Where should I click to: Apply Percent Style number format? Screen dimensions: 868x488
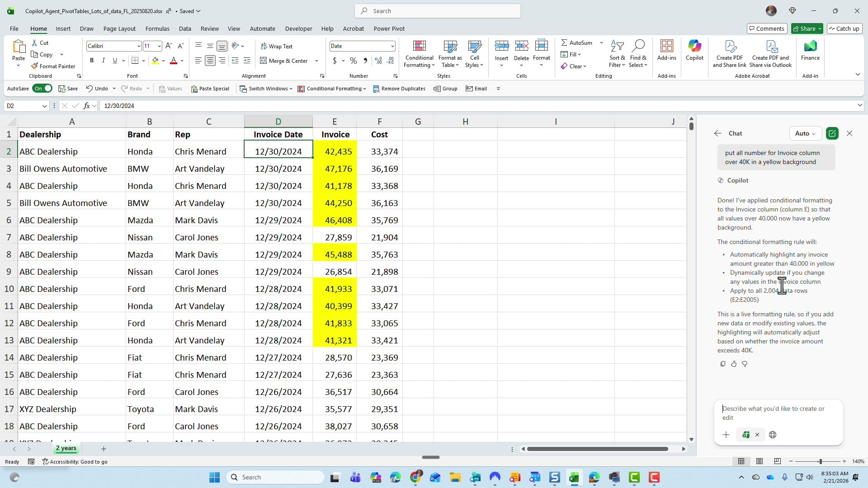354,61
